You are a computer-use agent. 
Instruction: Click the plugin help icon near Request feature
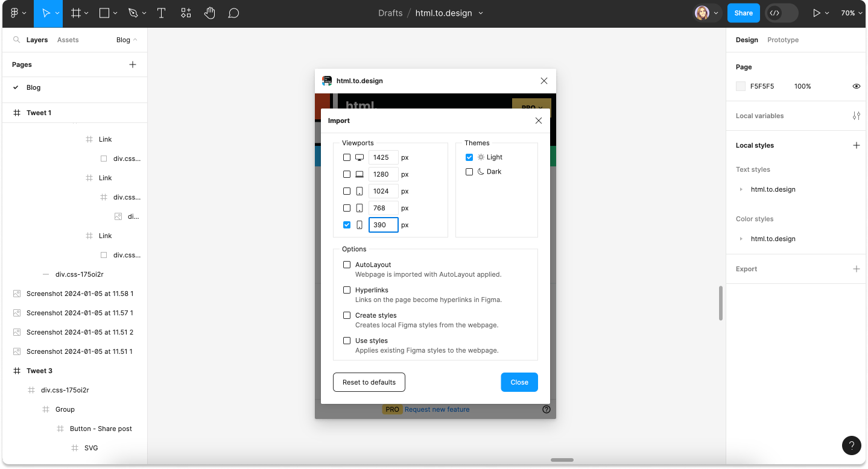(546, 409)
